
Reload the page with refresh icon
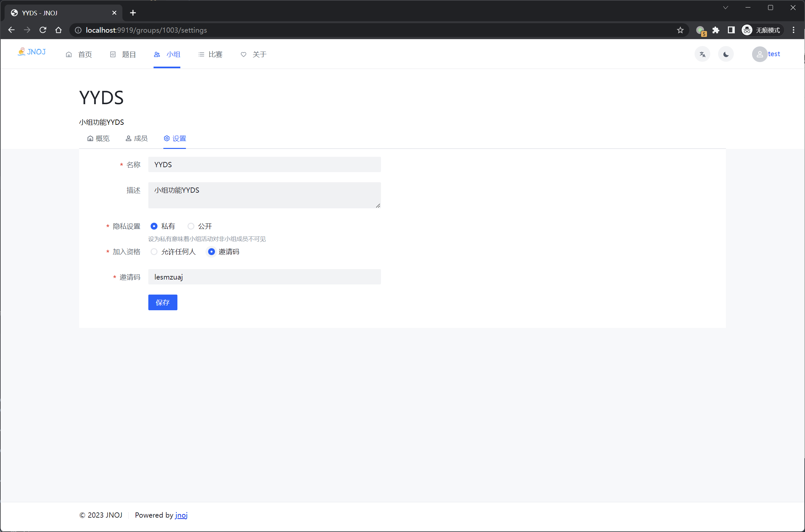tap(43, 30)
